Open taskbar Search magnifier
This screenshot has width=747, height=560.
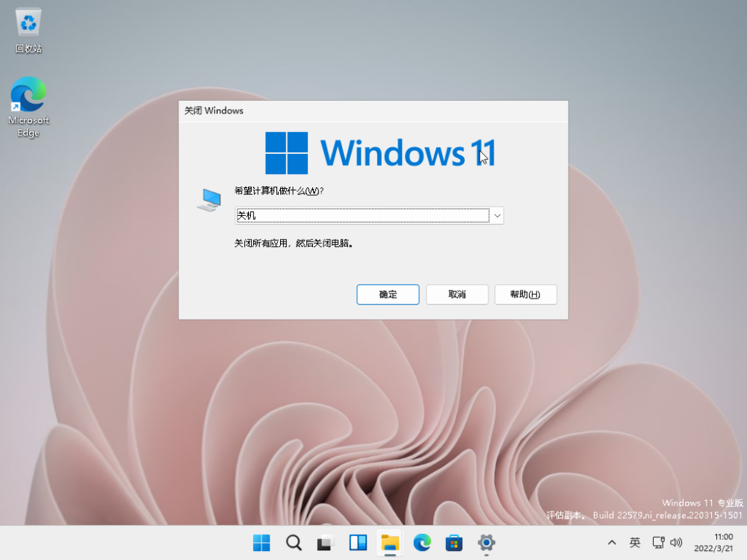294,542
